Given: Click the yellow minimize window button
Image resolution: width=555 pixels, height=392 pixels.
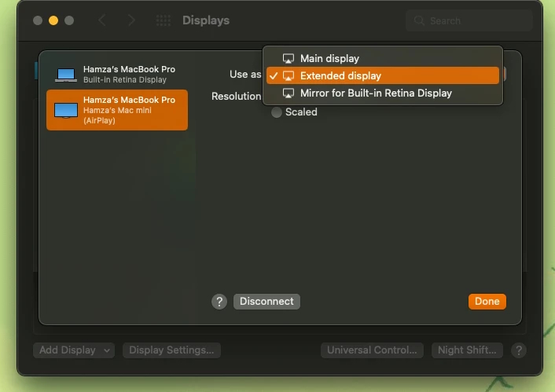Looking at the screenshot, I should coord(53,20).
